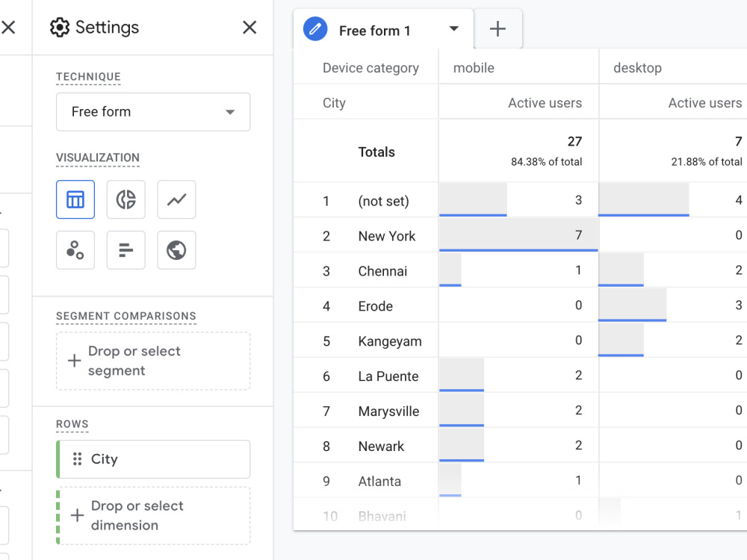Select the scatter plot visualization
The width and height of the screenshot is (747, 560).
75,250
